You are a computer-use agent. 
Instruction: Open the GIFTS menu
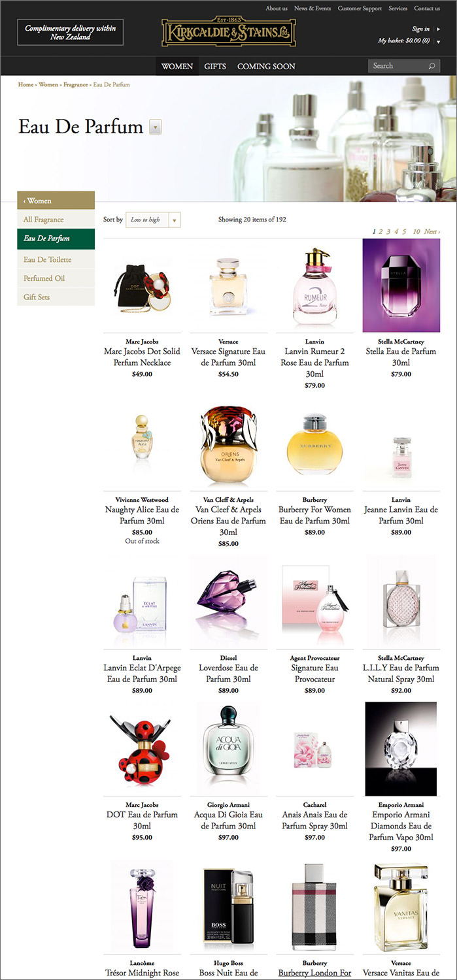(x=215, y=66)
